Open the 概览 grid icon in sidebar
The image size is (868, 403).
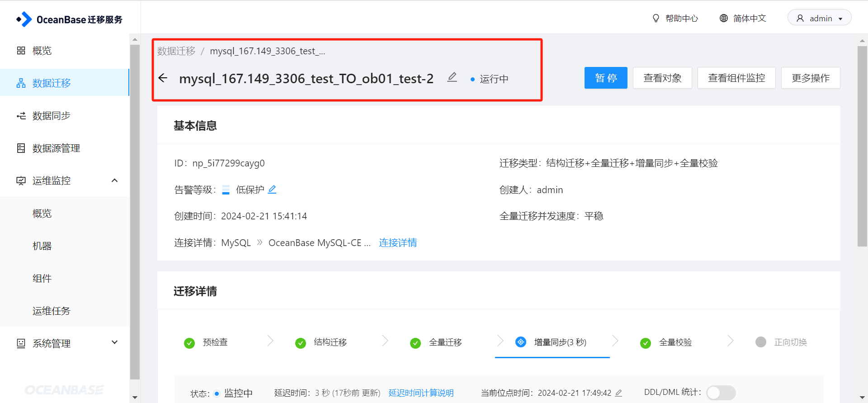tap(21, 51)
